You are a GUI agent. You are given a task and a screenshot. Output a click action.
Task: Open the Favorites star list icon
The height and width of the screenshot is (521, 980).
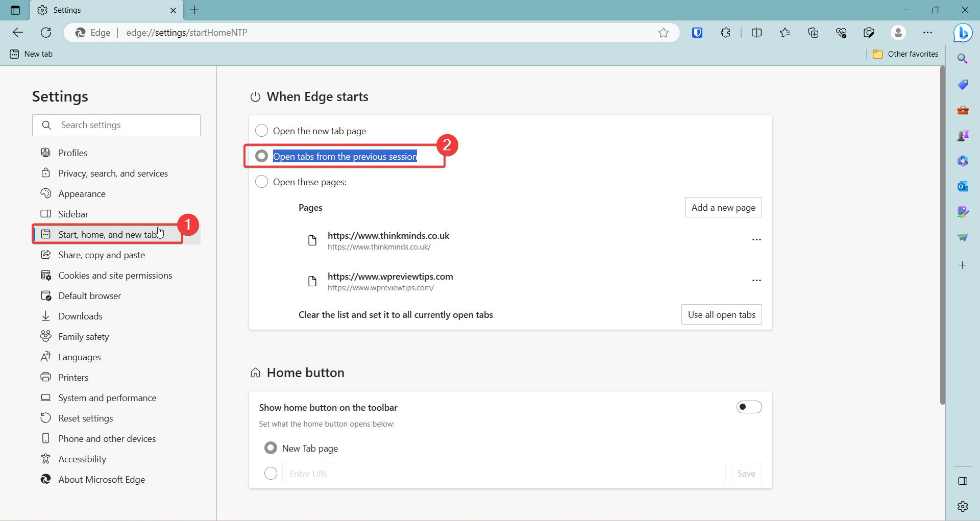[785, 33]
